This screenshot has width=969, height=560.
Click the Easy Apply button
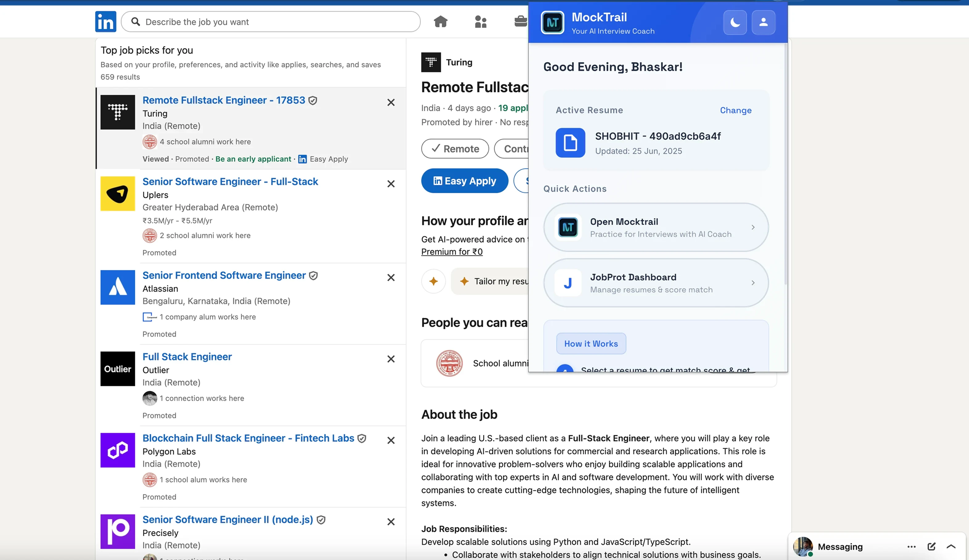464,181
